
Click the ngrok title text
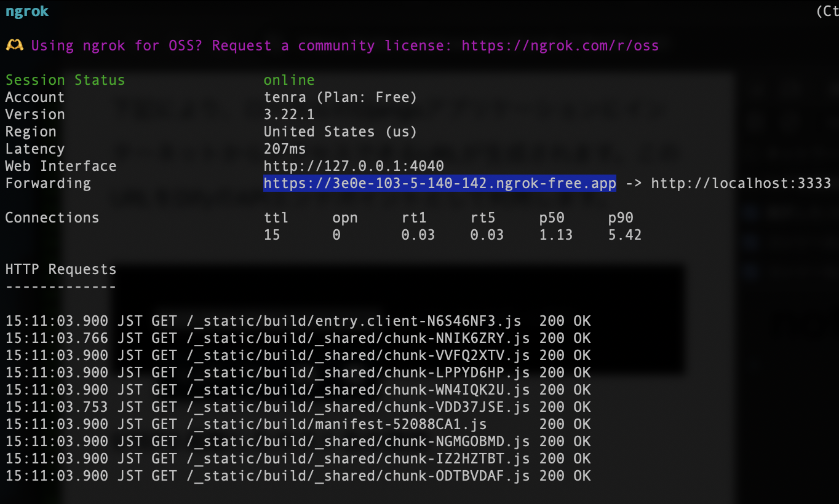pos(27,12)
